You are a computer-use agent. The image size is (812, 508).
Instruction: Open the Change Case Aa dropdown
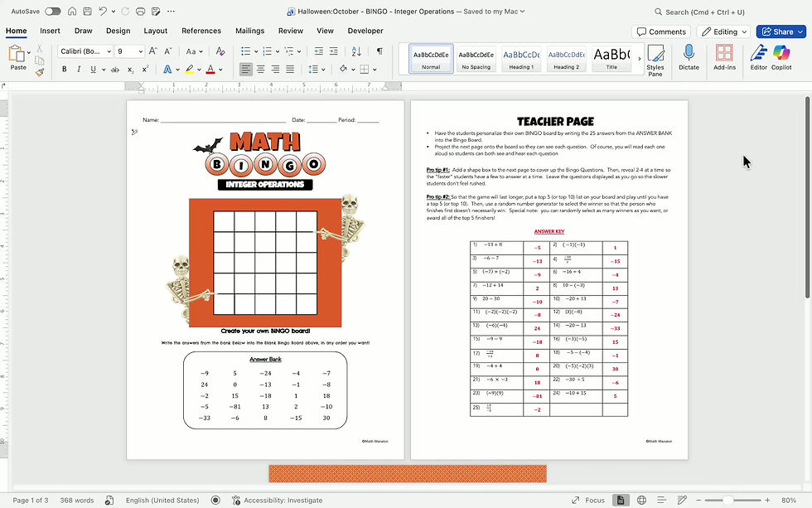click(x=194, y=51)
